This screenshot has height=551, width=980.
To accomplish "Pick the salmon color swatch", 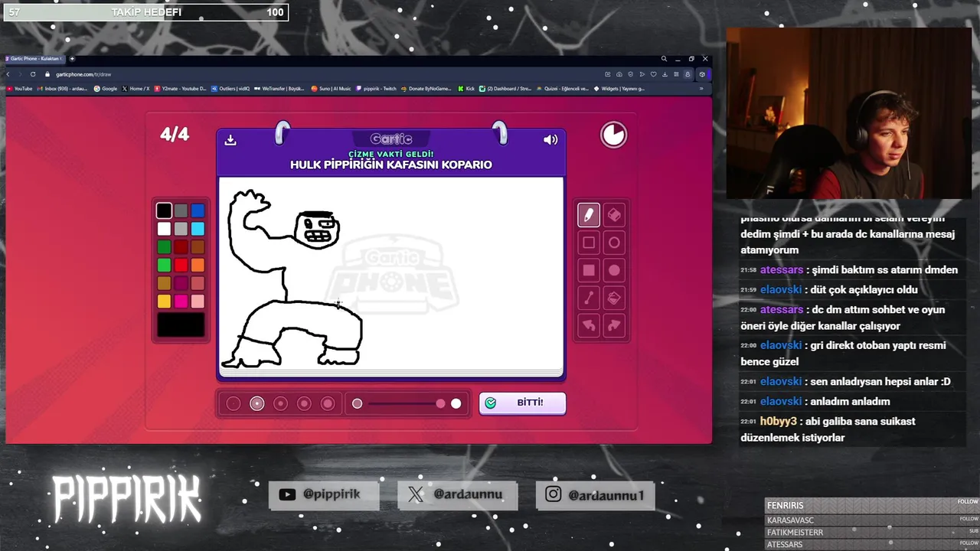I will click(198, 284).
